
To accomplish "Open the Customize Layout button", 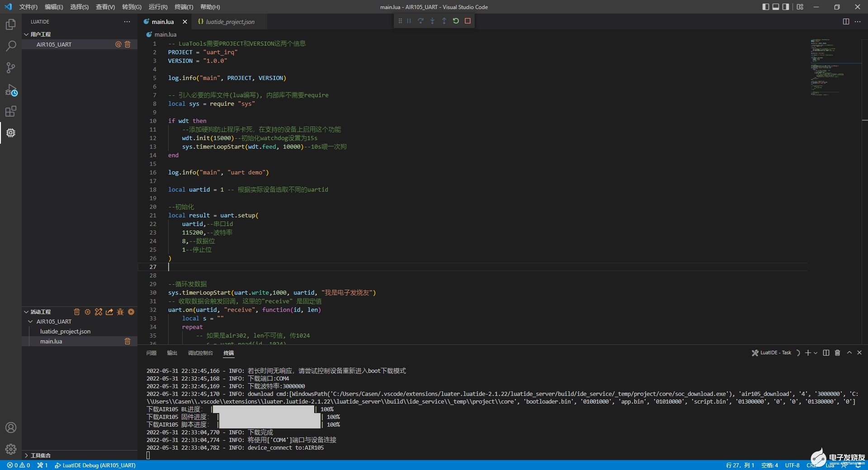I will click(x=800, y=7).
